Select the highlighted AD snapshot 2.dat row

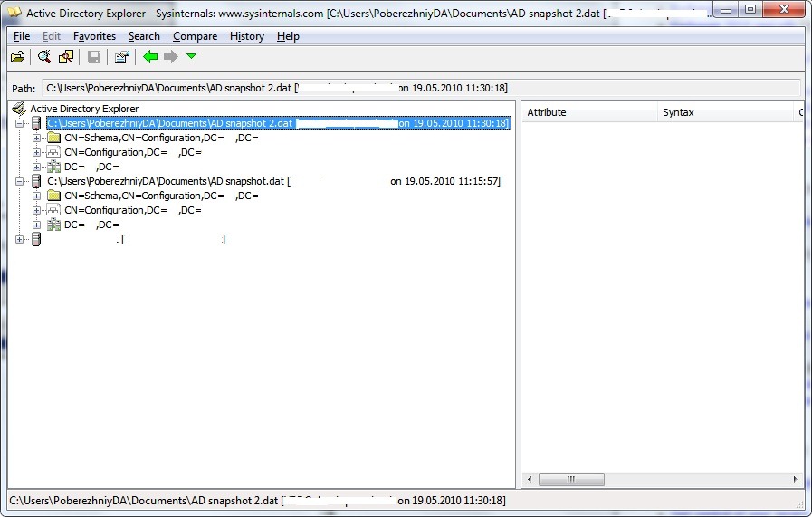279,123
